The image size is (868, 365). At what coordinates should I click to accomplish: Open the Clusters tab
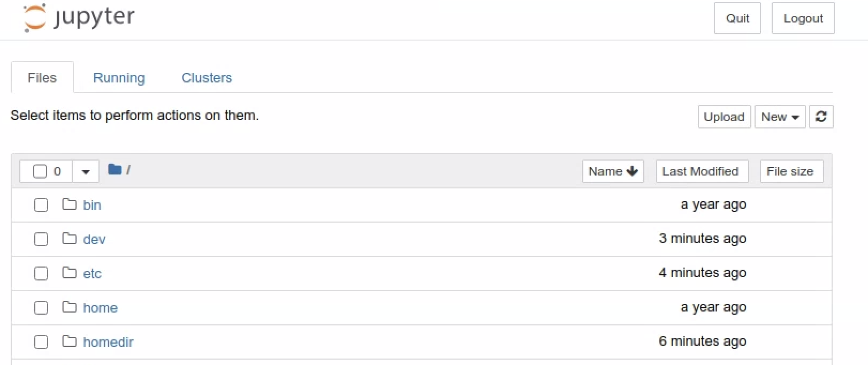(x=207, y=78)
